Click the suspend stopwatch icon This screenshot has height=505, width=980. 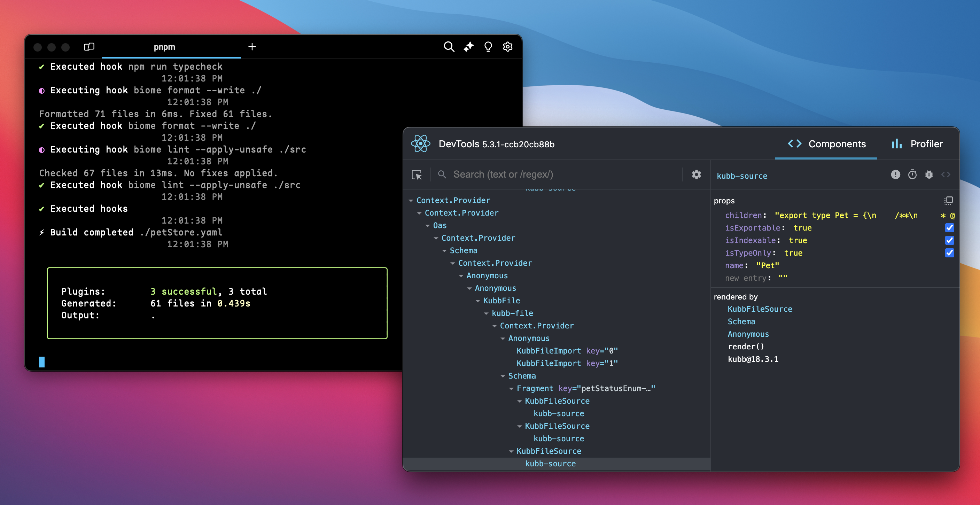click(912, 174)
